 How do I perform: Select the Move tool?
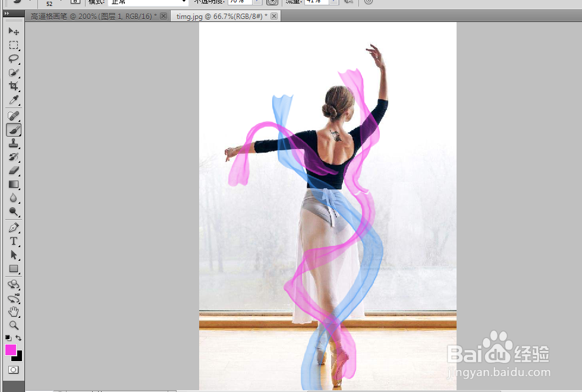[x=13, y=31]
